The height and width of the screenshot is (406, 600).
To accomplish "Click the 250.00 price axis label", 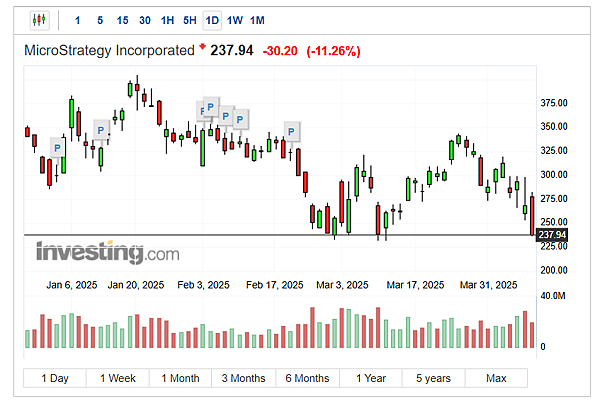I will click(x=554, y=222).
